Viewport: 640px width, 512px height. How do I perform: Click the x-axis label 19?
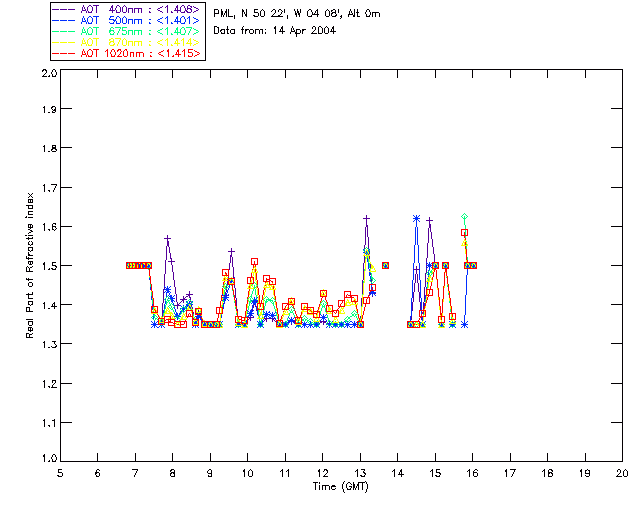tap(585, 473)
